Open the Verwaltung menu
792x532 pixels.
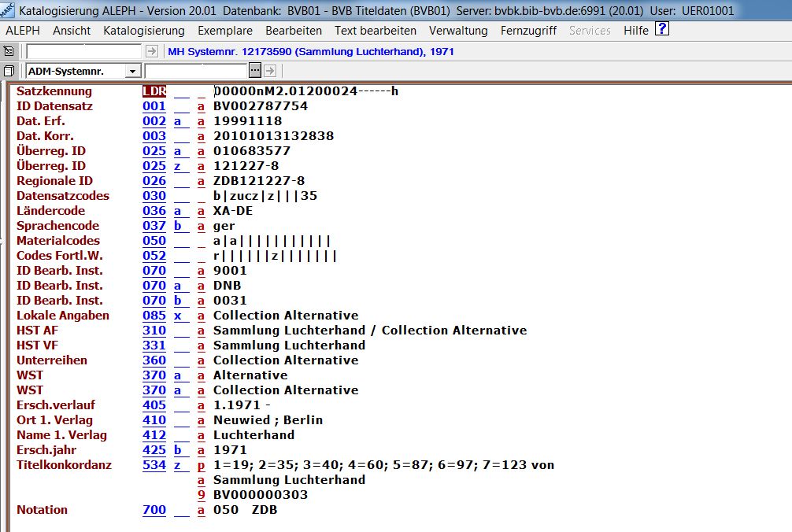458,31
